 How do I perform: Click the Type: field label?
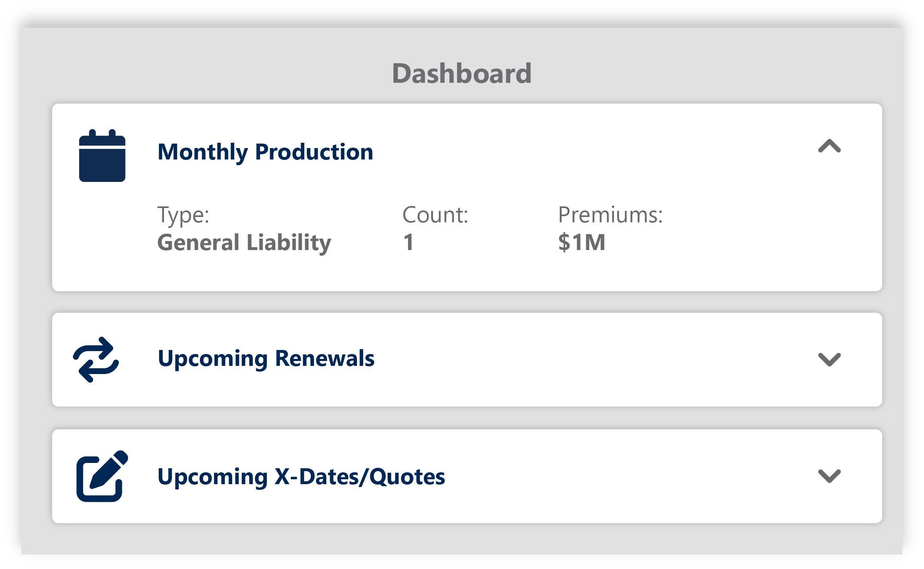coord(183,215)
